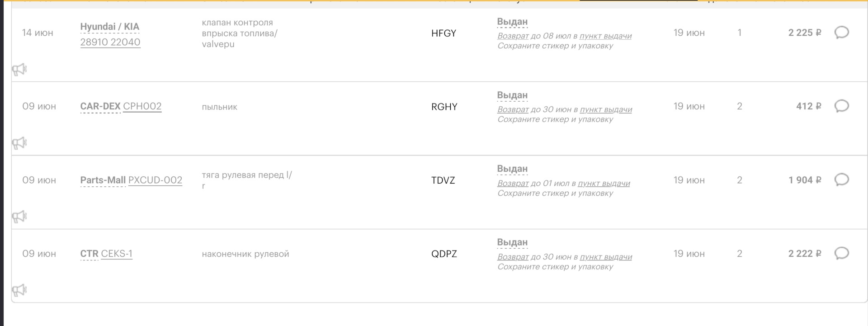This screenshot has width=868, height=326.
Task: Click megaphone icon under CAR-DEX row
Action: coord(19,143)
